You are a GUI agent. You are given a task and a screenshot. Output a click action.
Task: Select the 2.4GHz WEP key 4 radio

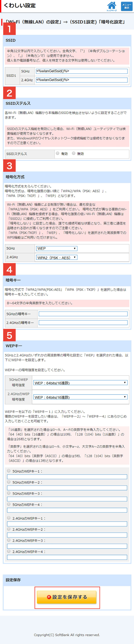pos(9,551)
